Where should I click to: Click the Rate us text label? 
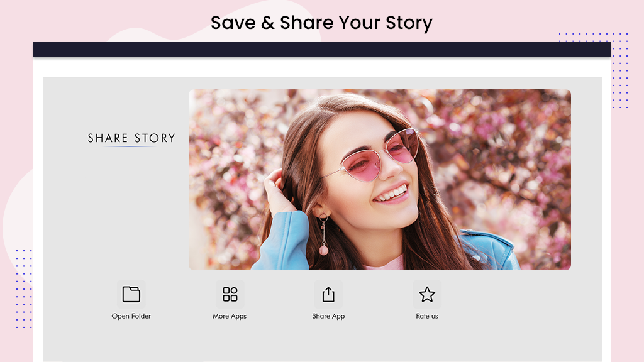427,316
